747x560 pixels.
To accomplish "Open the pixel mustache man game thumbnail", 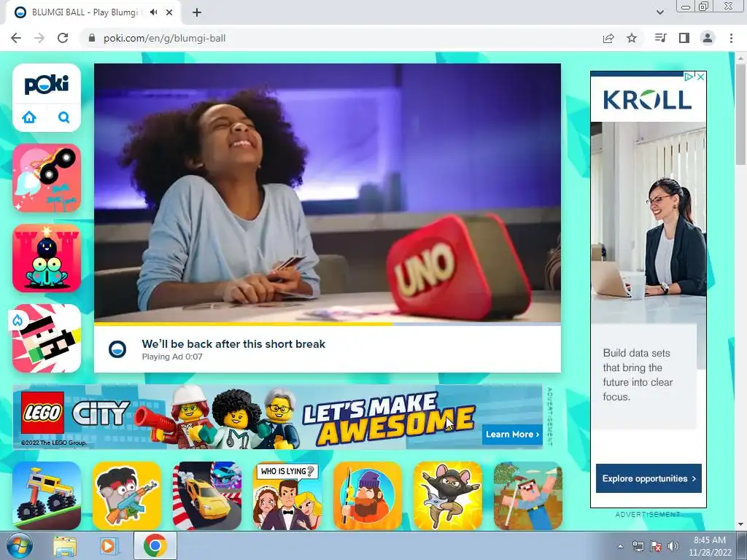I will (x=47, y=338).
